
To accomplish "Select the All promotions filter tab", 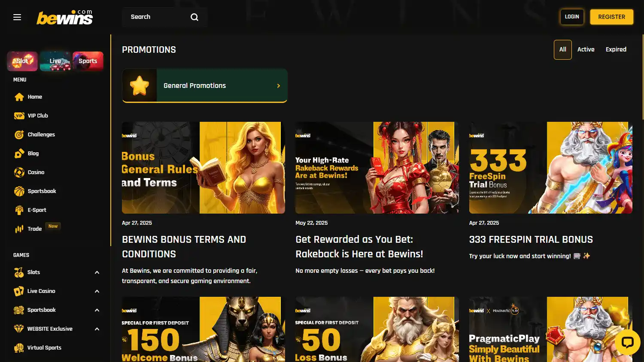I will (563, 50).
